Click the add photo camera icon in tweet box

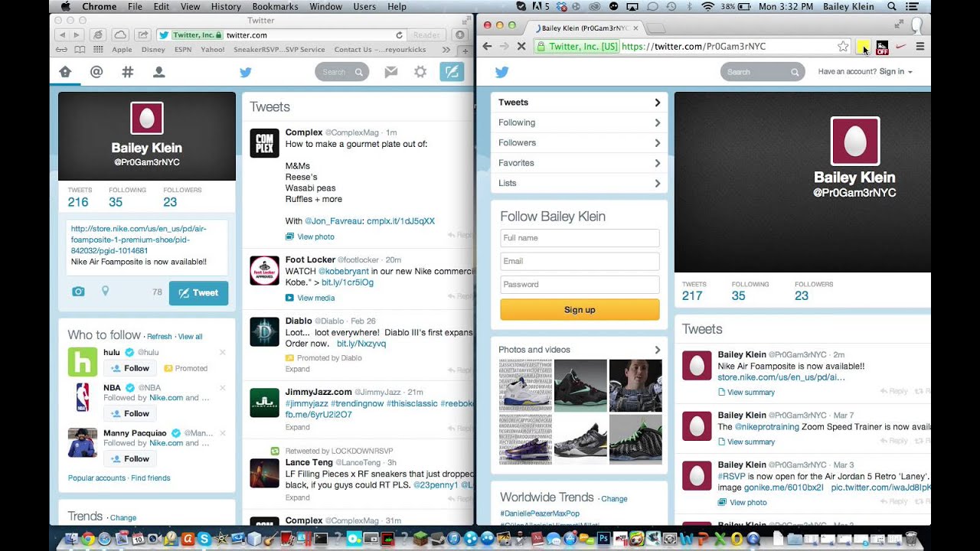[x=78, y=292]
